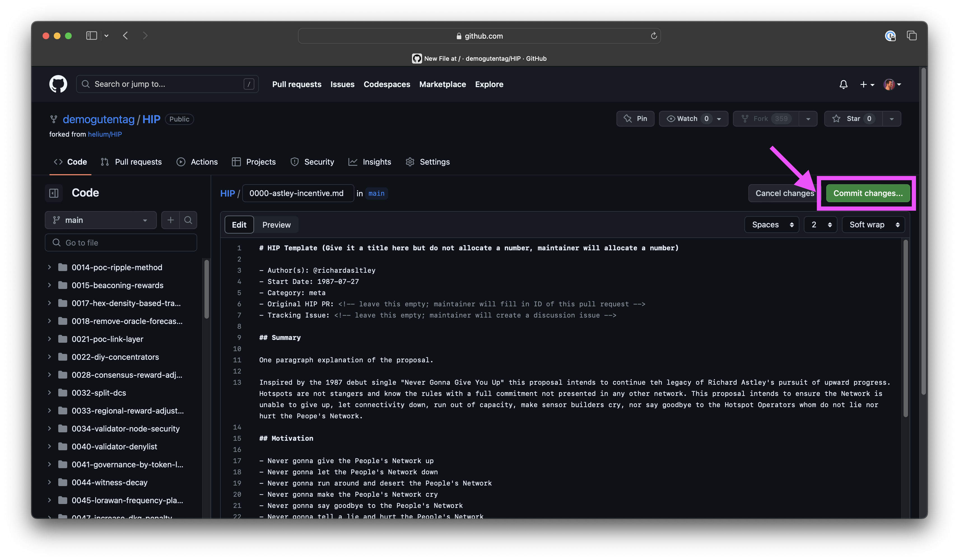Image resolution: width=959 pixels, height=560 pixels.
Task: Follow the helium/HIP fork source link
Action: pos(105,134)
